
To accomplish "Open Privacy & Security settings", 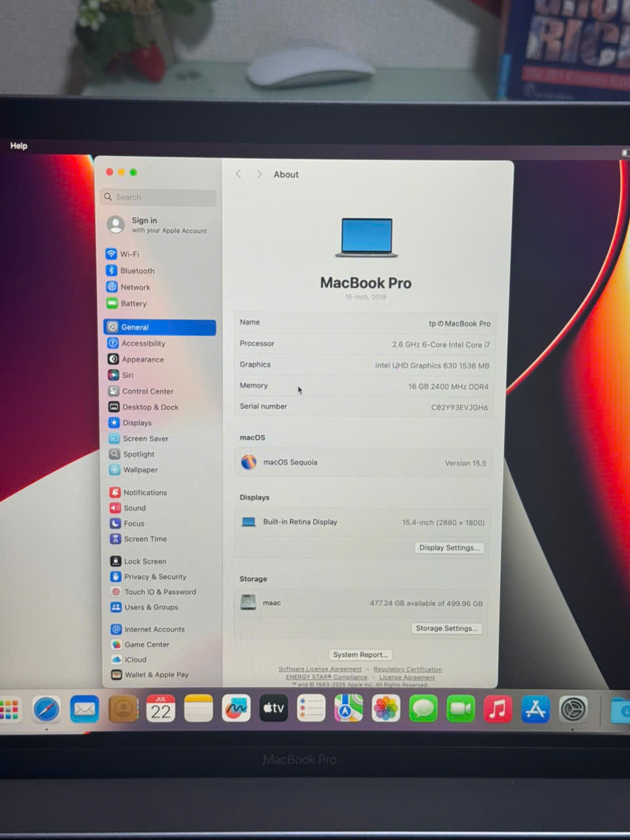I will (149, 576).
